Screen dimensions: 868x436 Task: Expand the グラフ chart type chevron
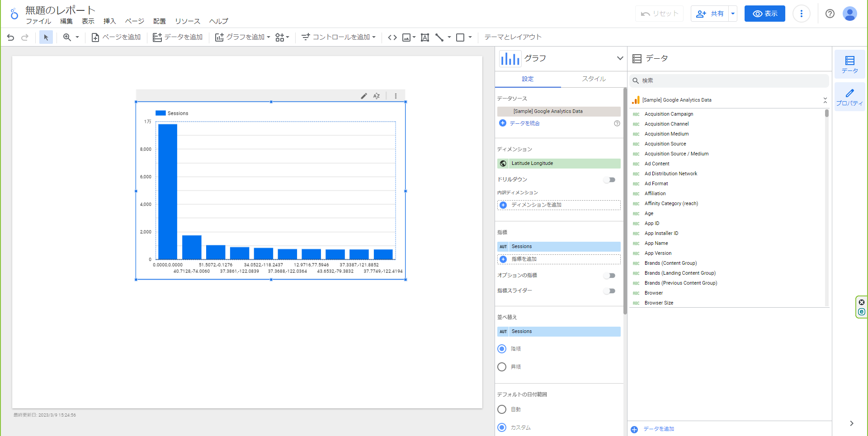click(x=620, y=58)
